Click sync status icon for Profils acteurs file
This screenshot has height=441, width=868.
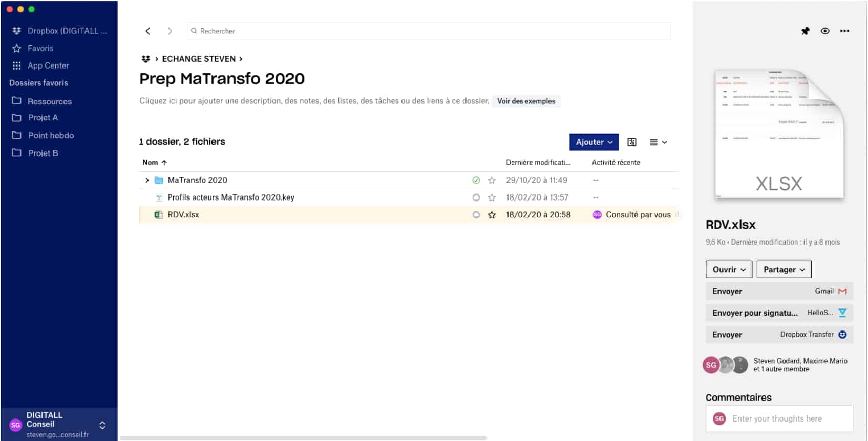[x=476, y=197]
